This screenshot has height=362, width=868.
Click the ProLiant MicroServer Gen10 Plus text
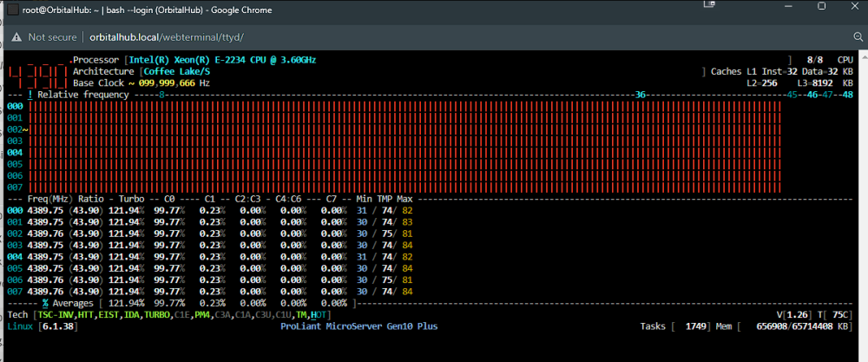coord(358,326)
